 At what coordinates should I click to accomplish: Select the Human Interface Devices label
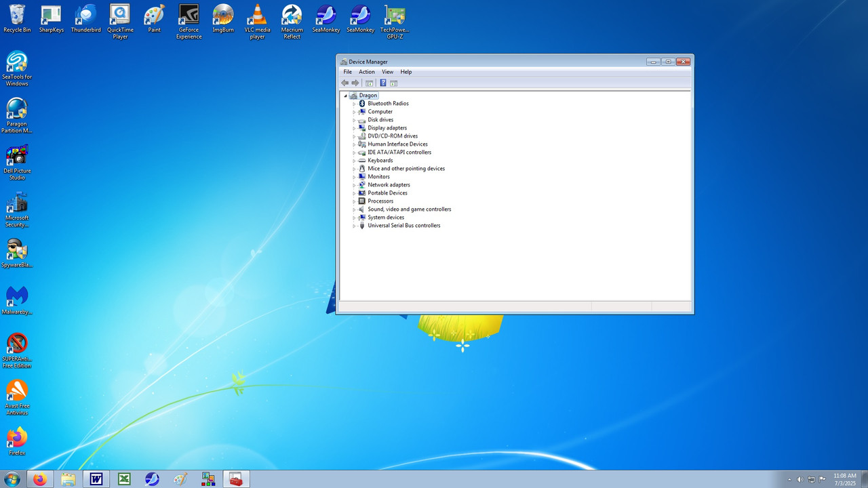tap(398, 144)
